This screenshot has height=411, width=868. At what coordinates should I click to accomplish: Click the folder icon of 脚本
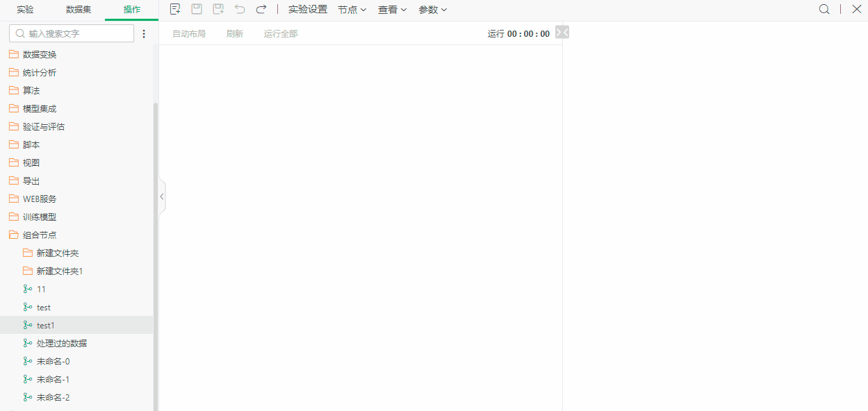pyautogui.click(x=14, y=144)
